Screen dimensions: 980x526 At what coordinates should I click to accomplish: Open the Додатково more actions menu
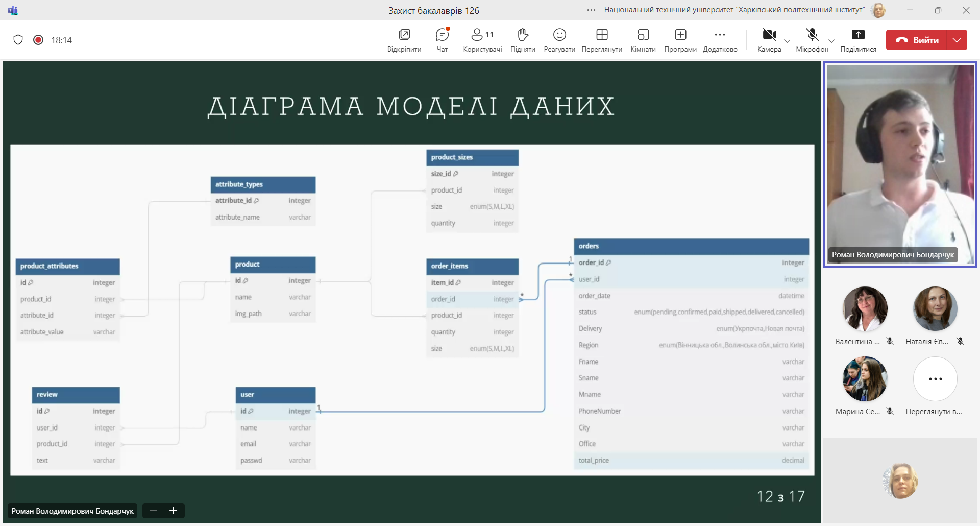[x=720, y=40]
